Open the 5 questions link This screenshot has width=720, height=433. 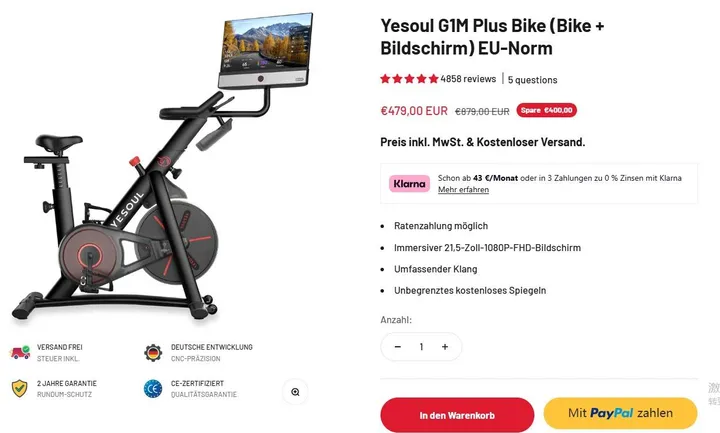tap(533, 80)
